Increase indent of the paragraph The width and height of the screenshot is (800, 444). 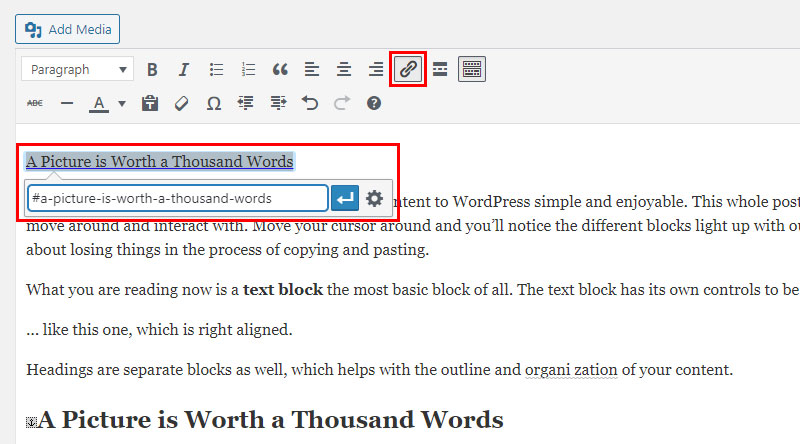pyautogui.click(x=278, y=104)
